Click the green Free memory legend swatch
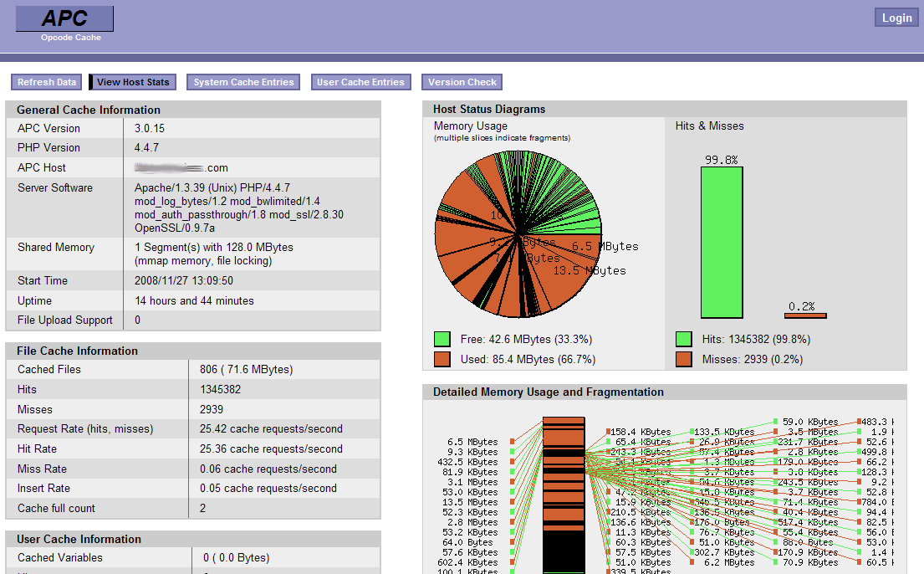The height and width of the screenshot is (574, 924). [442, 339]
